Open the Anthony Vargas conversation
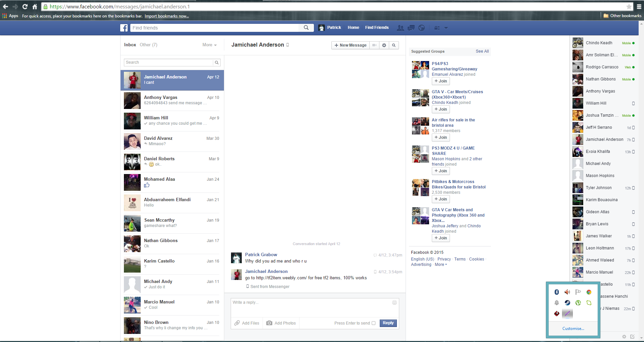Viewport: 644px width, 342px height. pyautogui.click(x=172, y=100)
